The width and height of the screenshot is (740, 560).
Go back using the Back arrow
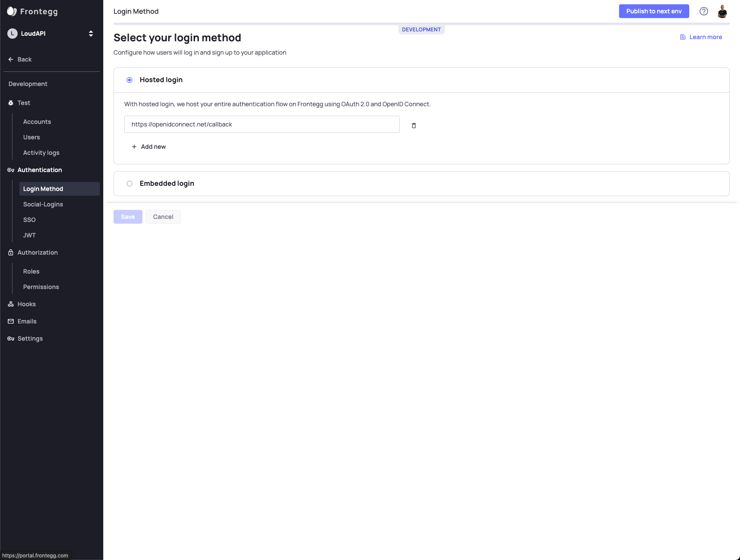(x=11, y=59)
